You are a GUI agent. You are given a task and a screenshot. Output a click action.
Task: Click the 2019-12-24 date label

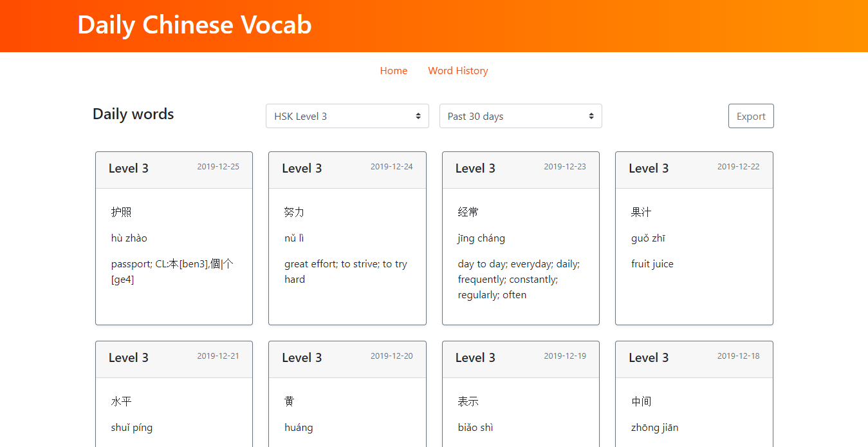point(391,167)
